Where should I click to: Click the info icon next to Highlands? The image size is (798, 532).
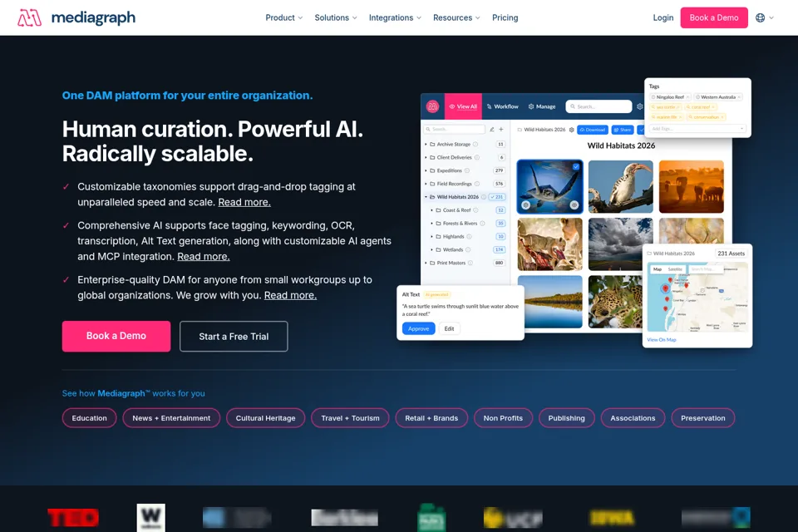tap(469, 237)
